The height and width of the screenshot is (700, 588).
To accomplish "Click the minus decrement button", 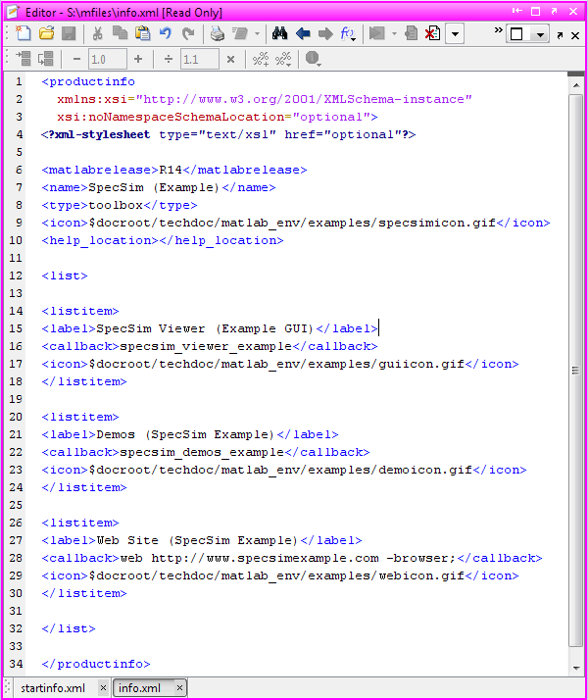I will click(76, 60).
